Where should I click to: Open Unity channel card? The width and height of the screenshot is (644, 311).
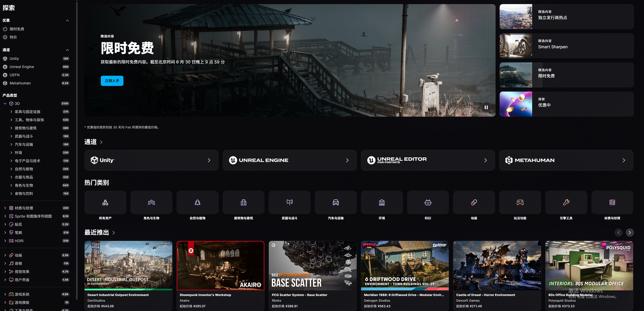click(x=151, y=160)
